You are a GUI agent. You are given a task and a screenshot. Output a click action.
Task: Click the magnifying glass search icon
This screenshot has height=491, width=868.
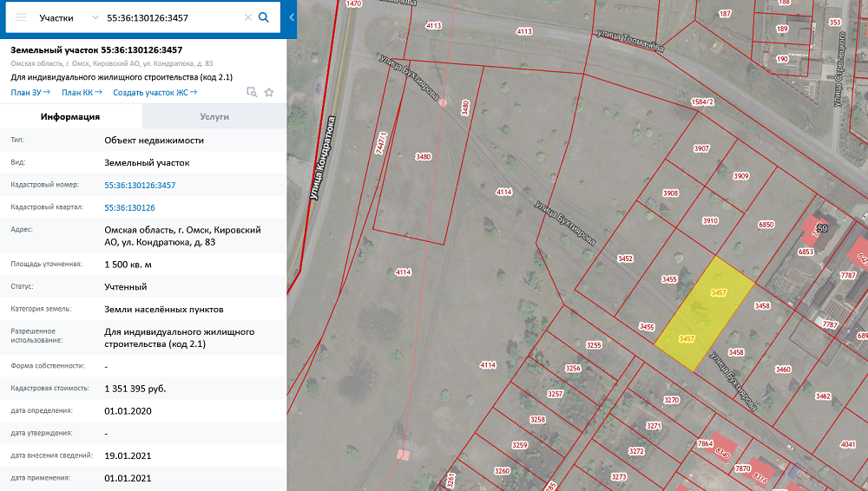point(265,17)
